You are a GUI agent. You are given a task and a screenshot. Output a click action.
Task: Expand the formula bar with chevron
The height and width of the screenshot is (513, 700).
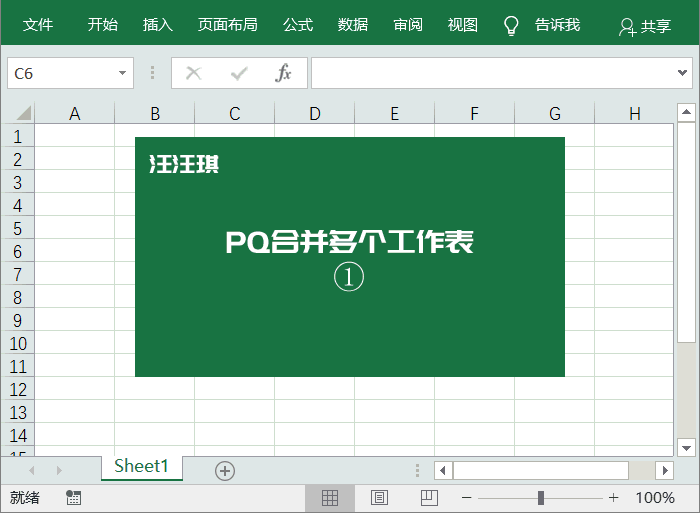(682, 72)
